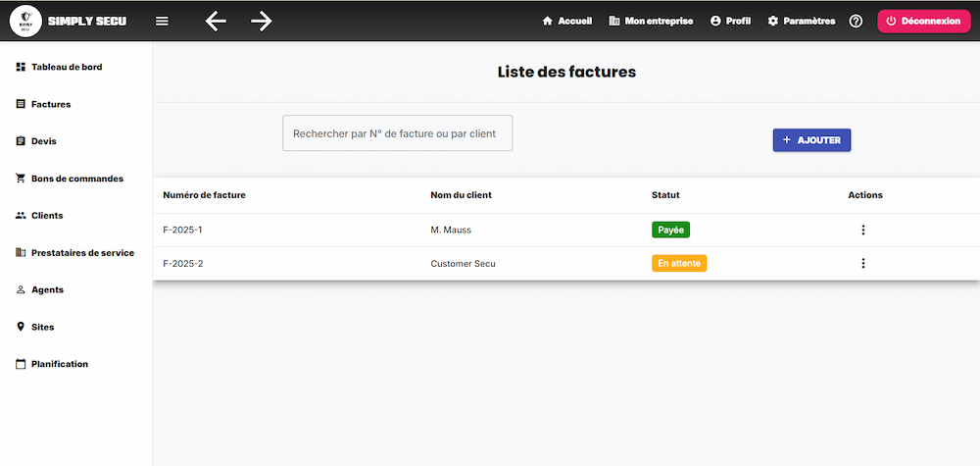
Task: Toggle the hamburger sidebar menu
Action: point(162,21)
